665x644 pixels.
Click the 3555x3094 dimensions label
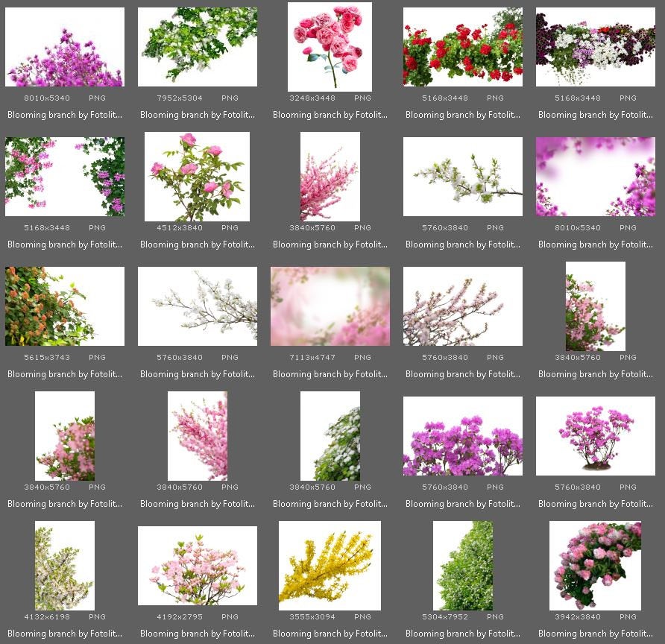pyautogui.click(x=312, y=617)
